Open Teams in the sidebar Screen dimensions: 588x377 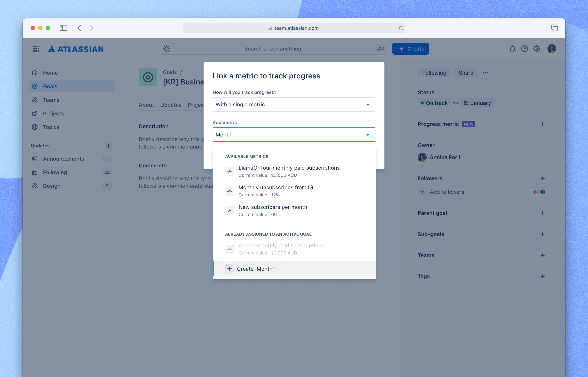point(71,100)
